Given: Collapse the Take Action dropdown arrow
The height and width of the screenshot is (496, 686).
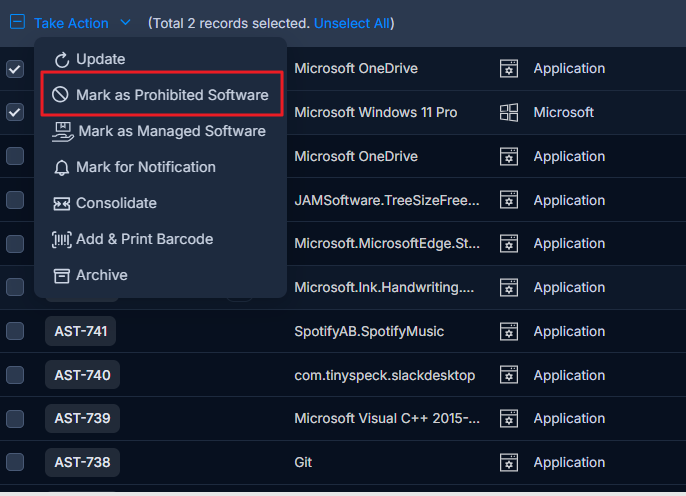Looking at the screenshot, I should tap(125, 22).
